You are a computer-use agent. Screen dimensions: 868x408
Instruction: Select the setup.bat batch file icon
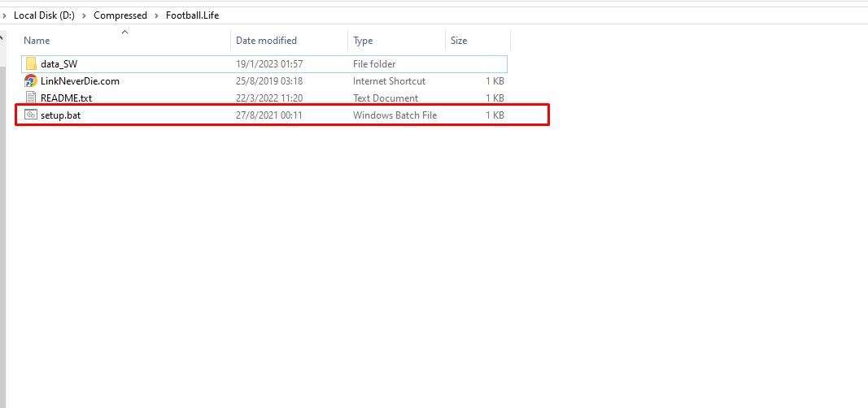pyautogui.click(x=31, y=115)
